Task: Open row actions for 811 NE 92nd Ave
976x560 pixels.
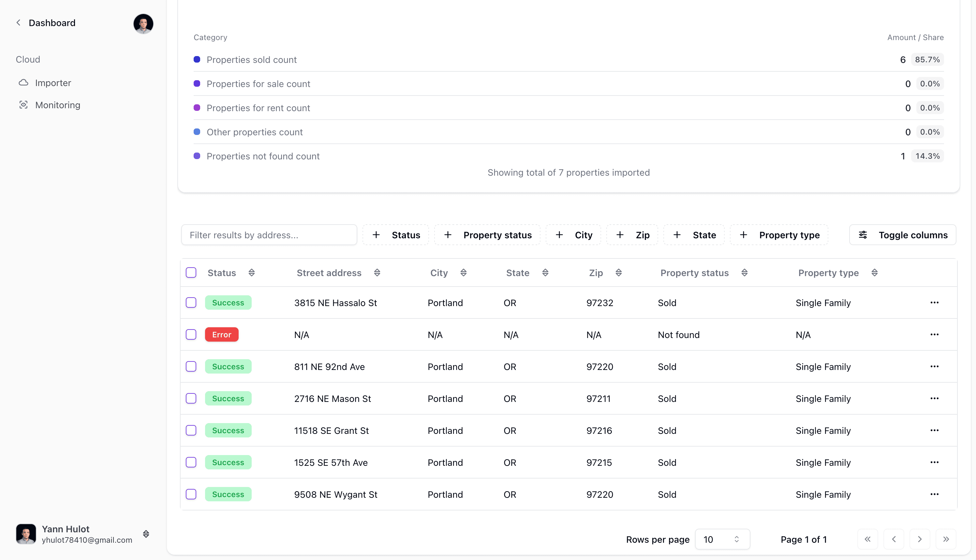Action: [935, 366]
